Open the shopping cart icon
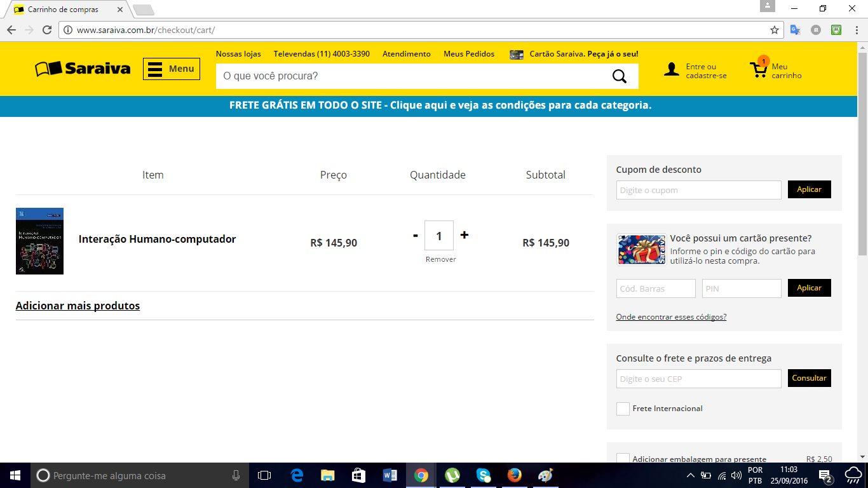This screenshot has height=488, width=868. tap(759, 68)
